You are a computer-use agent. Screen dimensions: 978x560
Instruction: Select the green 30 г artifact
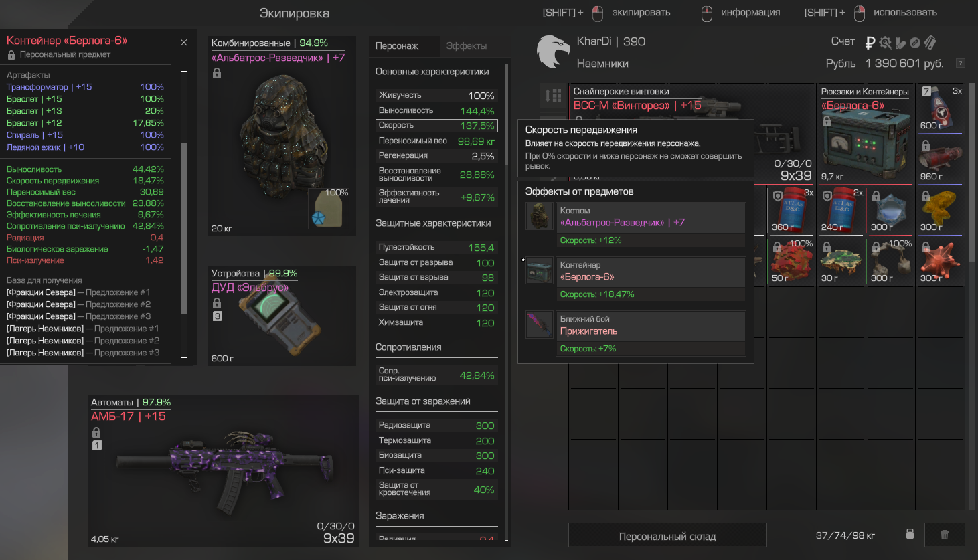click(841, 261)
